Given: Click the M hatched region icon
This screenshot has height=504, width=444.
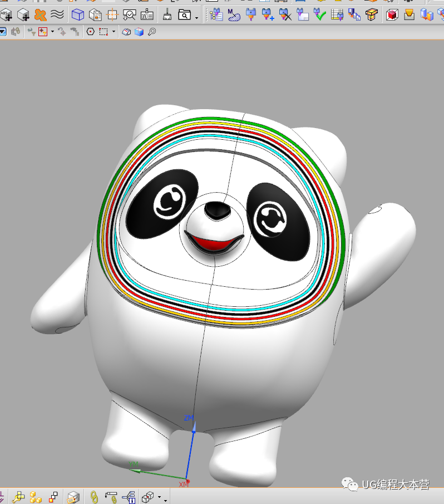Looking at the screenshot, I should [x=234, y=15].
